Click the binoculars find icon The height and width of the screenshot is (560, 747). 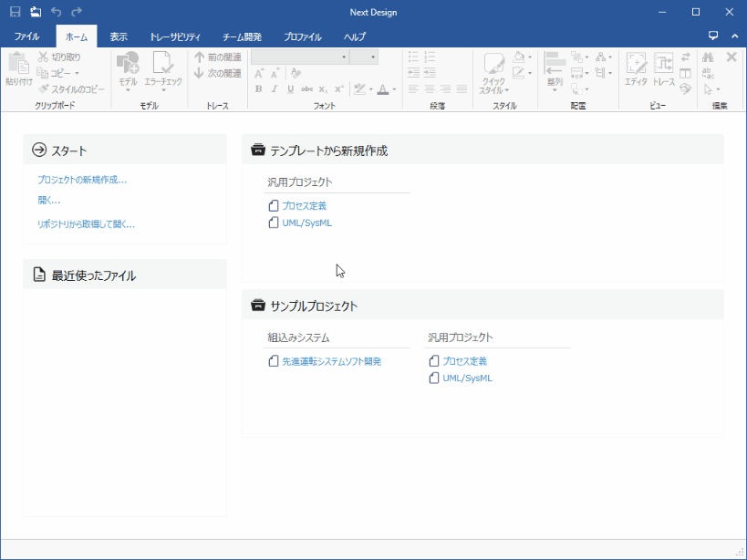click(709, 57)
